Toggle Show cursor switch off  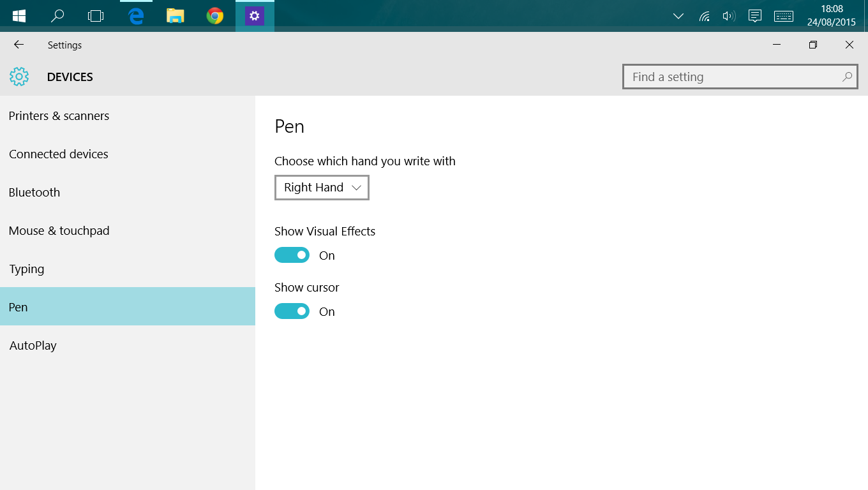click(x=292, y=311)
